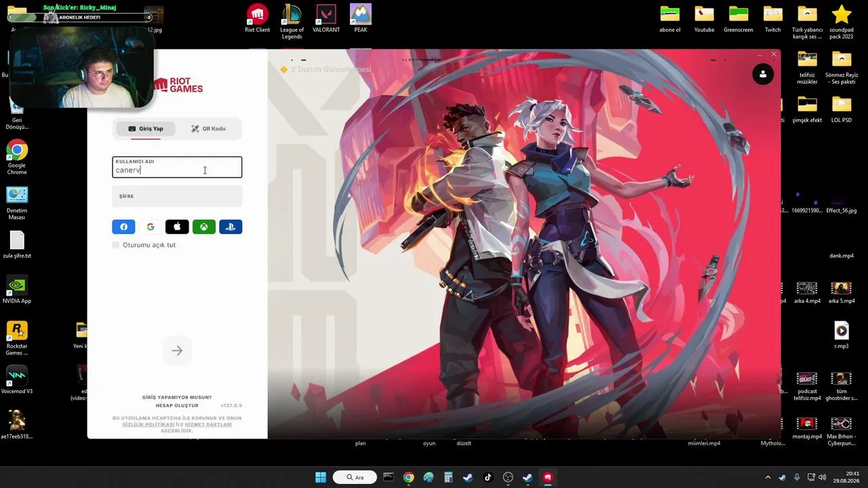
Task: Sign in with Apple
Action: [x=177, y=227]
